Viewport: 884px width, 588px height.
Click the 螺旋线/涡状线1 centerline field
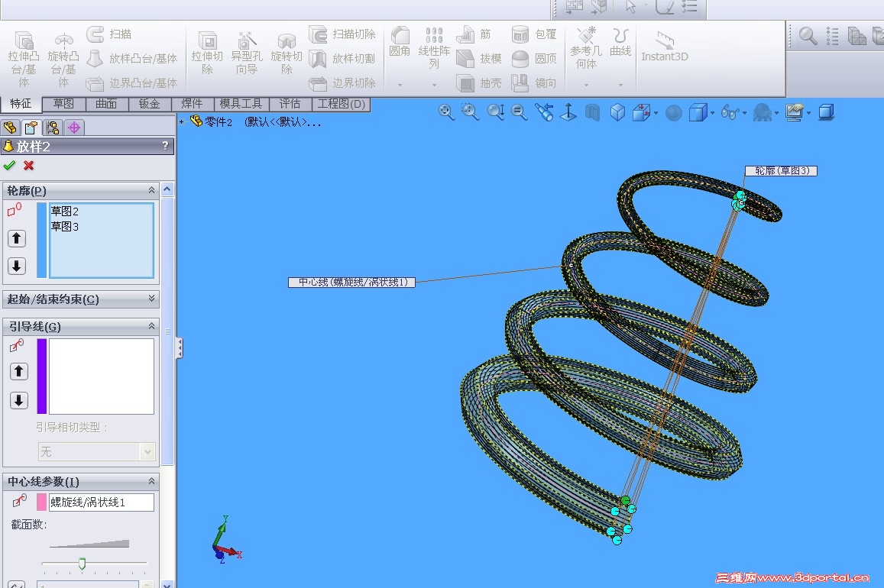pyautogui.click(x=101, y=502)
